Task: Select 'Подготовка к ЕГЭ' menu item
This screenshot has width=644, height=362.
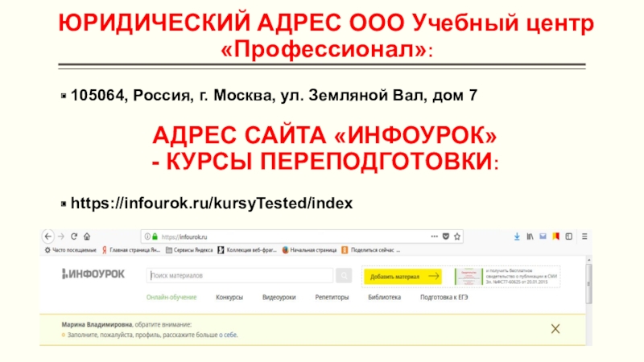Action: (x=444, y=297)
